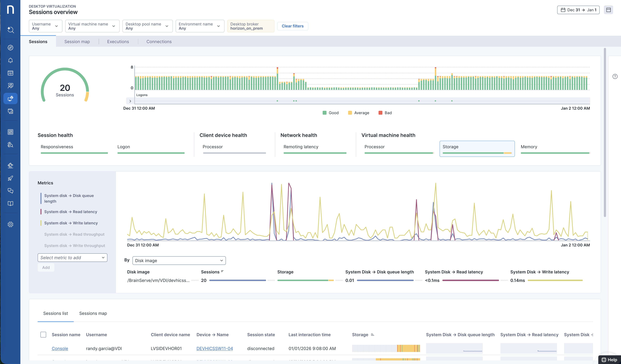Viewport: 621px width, 364px height.
Task: Expand the Logons timeline row chevron
Action: [130, 101]
